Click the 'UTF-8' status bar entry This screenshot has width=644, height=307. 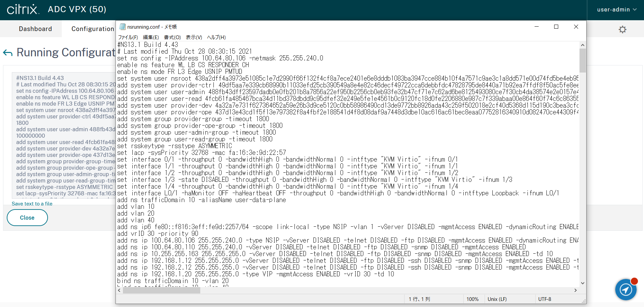545,299
